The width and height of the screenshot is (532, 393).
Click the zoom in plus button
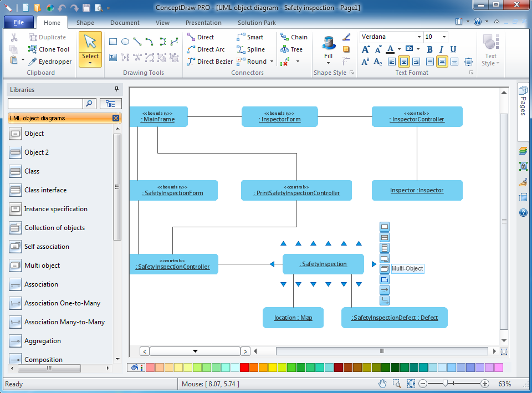pos(485,384)
